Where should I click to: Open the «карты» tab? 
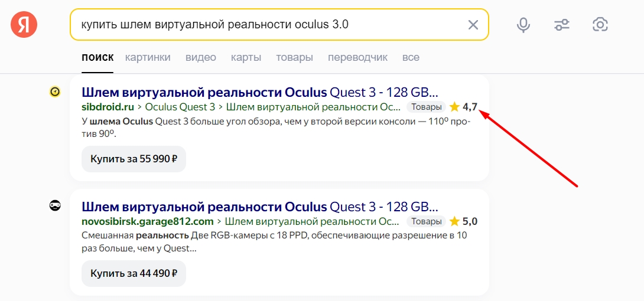click(x=246, y=57)
